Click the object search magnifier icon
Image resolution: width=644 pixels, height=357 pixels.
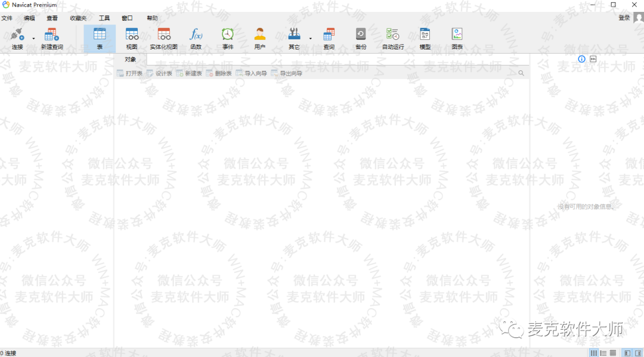[x=521, y=73]
